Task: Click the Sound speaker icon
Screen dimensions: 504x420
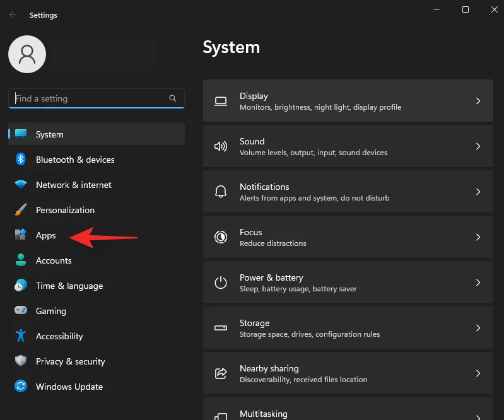Action: [x=221, y=146]
